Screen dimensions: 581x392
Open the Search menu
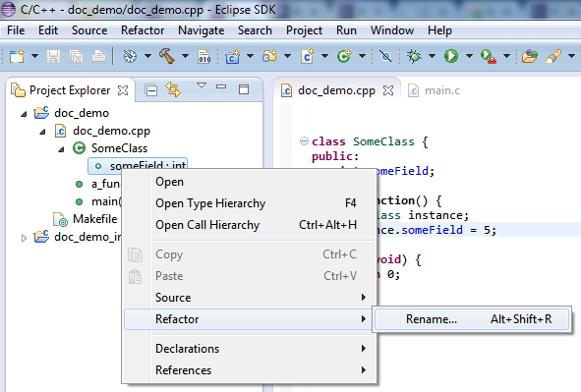255,30
